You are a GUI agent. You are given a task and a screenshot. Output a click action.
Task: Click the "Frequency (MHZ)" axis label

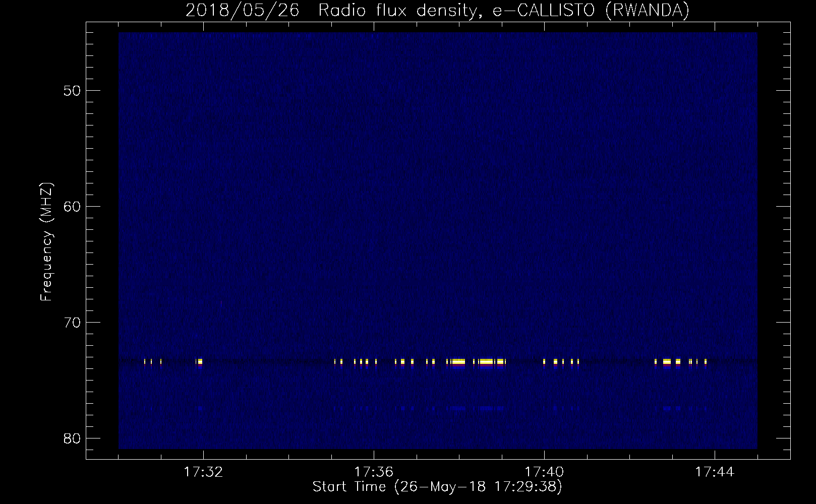46,242
